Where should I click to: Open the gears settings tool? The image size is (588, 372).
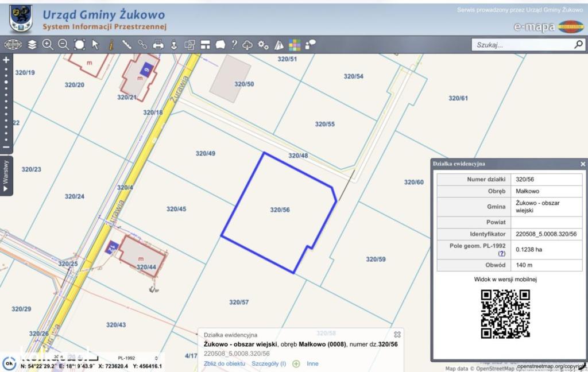263,45
